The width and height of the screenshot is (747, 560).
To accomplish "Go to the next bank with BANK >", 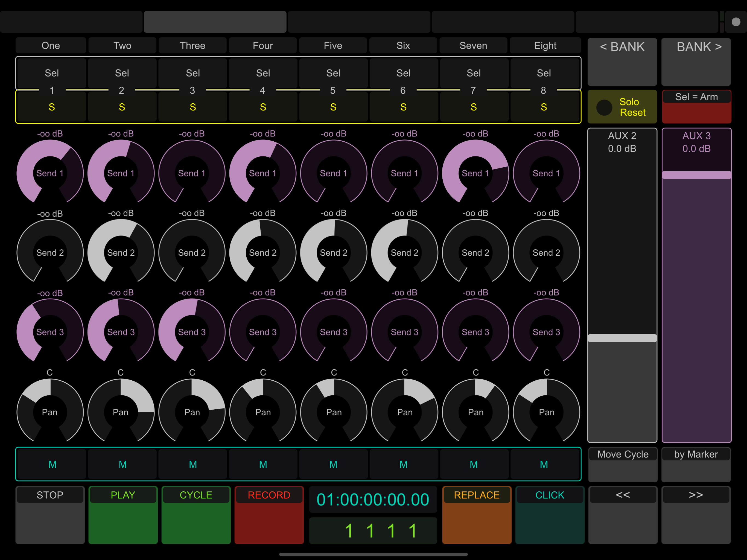I will (x=696, y=62).
